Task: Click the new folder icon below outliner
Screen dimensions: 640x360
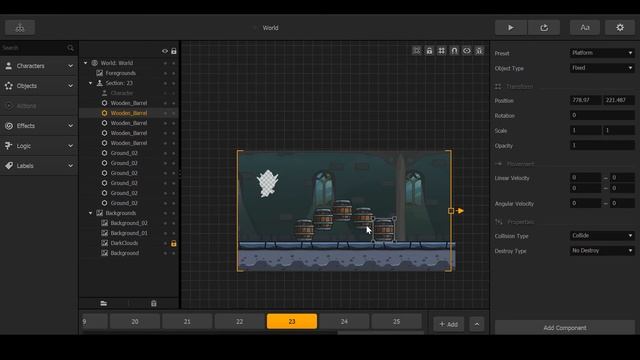Action: coord(104,303)
